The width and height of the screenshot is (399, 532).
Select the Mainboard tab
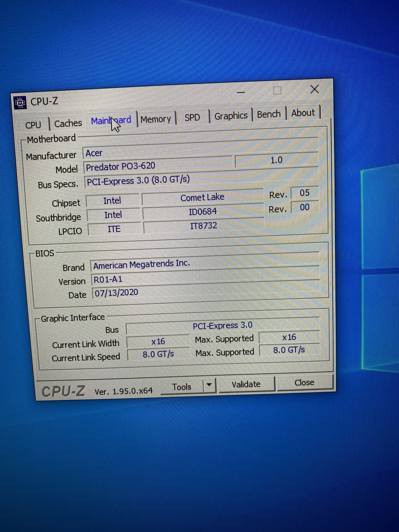pyautogui.click(x=111, y=120)
